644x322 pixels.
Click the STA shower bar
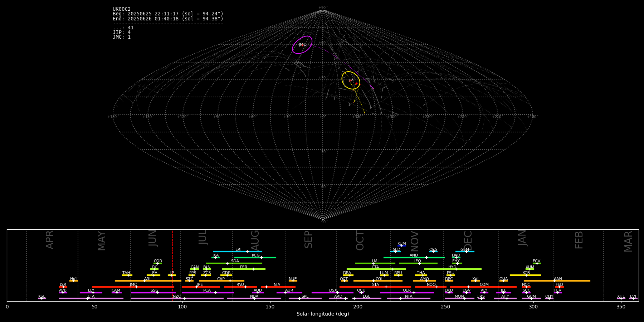click(375, 287)
